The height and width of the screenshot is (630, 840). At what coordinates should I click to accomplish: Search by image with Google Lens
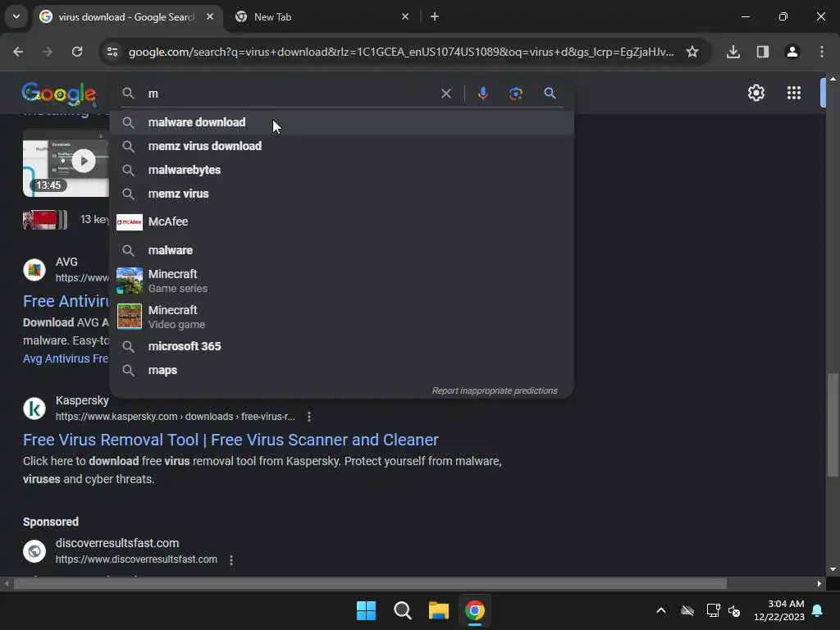pos(515,94)
